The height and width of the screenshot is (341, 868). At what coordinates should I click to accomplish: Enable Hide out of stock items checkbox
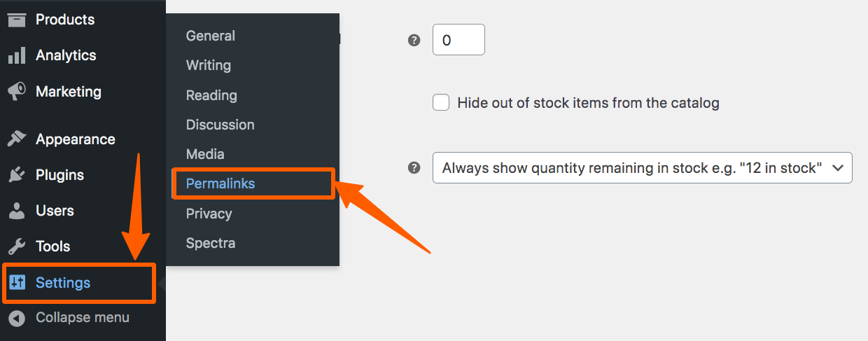click(x=441, y=103)
